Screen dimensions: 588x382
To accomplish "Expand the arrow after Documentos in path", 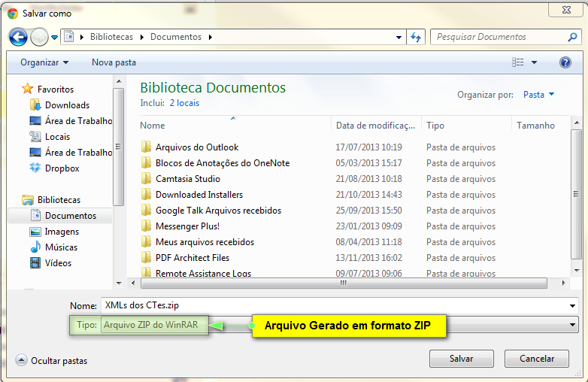I will click(x=210, y=37).
